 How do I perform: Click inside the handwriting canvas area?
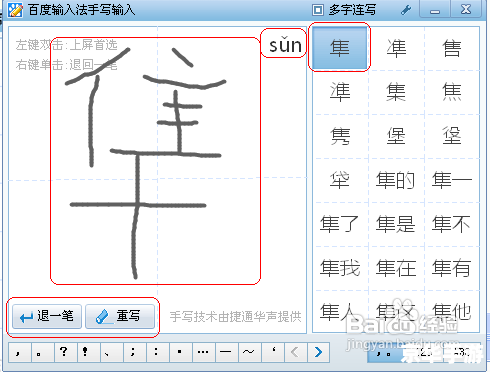tap(157, 180)
